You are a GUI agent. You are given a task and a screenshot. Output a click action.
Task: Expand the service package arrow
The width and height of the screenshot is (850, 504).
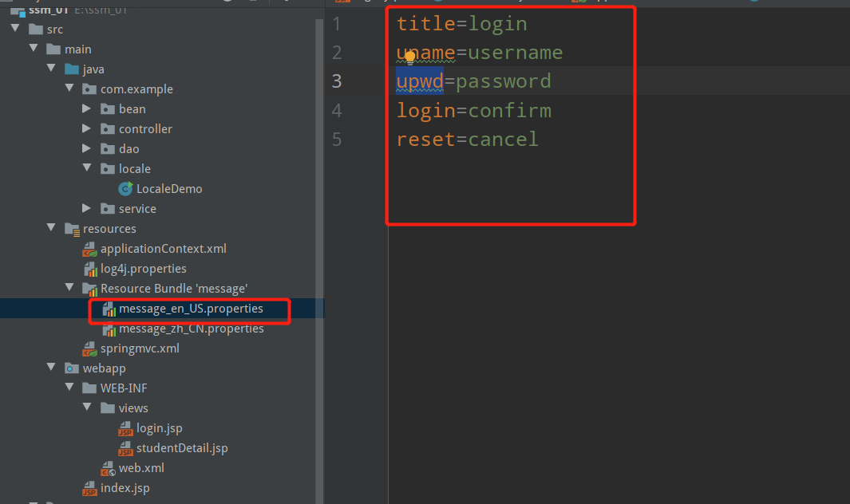[x=87, y=208]
